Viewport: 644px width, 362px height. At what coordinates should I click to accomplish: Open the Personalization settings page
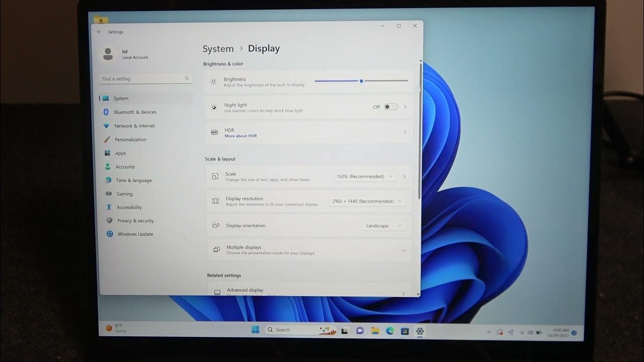pyautogui.click(x=130, y=140)
